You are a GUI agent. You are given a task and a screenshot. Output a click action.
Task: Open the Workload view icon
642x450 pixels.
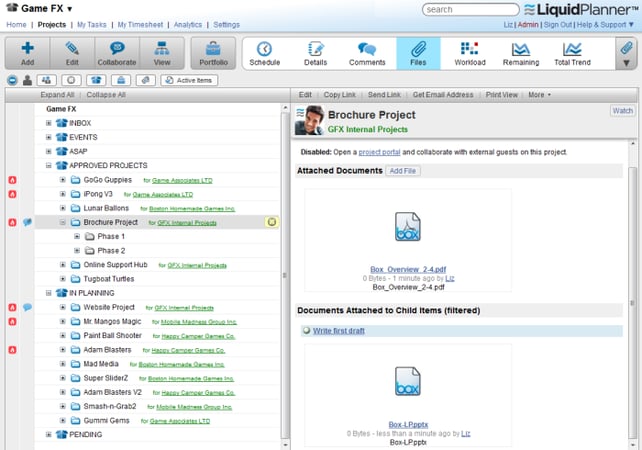(469, 48)
